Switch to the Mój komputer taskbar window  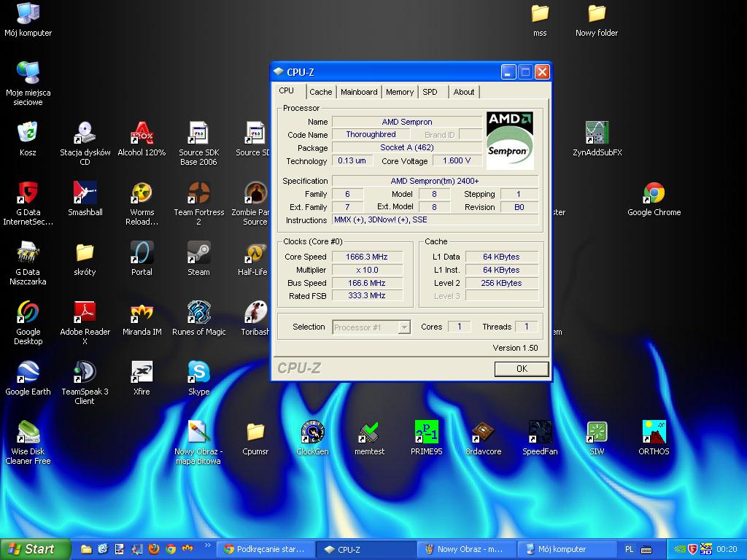(x=563, y=549)
